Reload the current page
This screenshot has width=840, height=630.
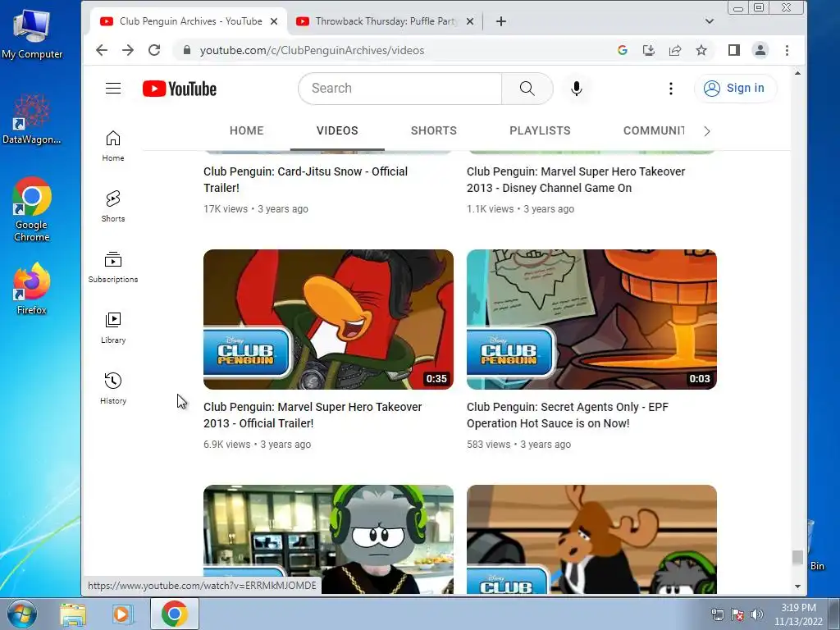pos(154,50)
